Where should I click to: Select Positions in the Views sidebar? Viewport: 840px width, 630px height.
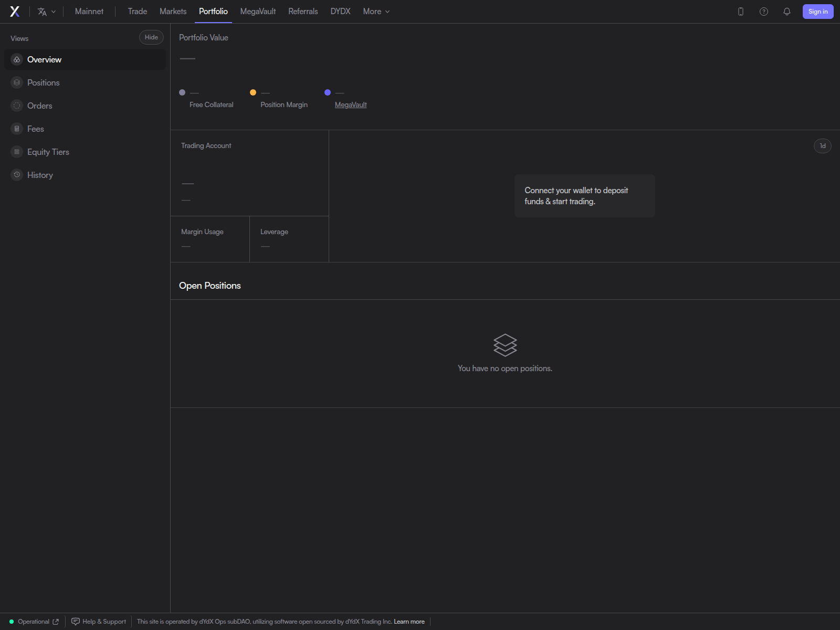[43, 82]
